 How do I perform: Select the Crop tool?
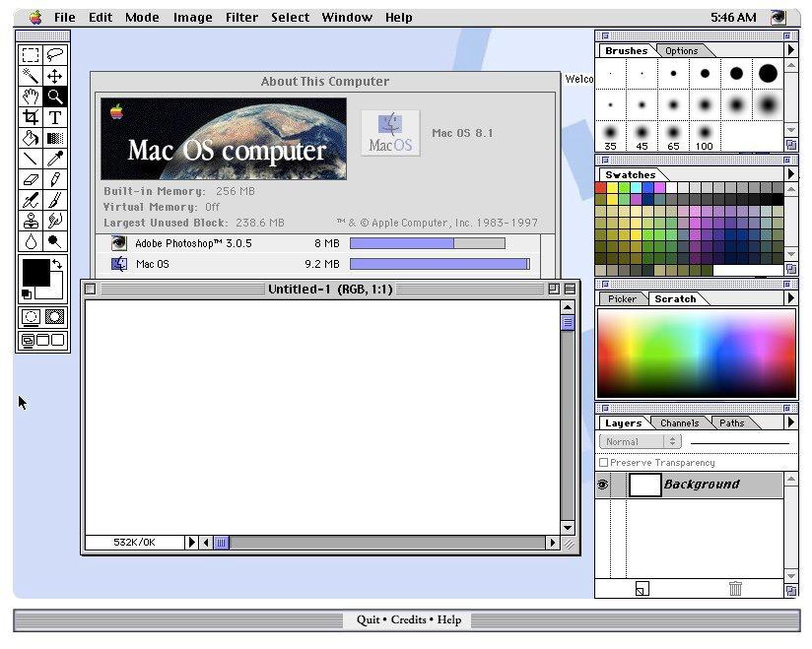tap(31, 117)
